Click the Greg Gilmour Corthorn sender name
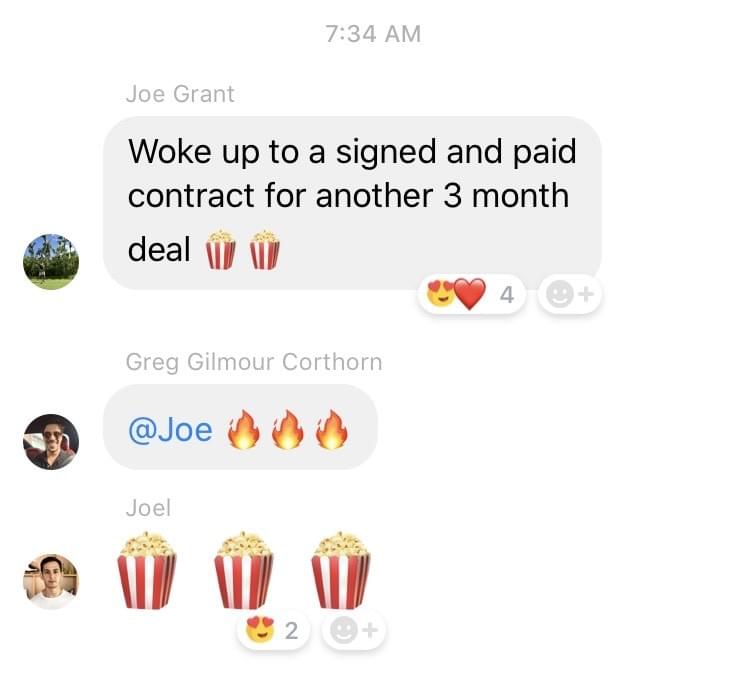 (x=254, y=362)
